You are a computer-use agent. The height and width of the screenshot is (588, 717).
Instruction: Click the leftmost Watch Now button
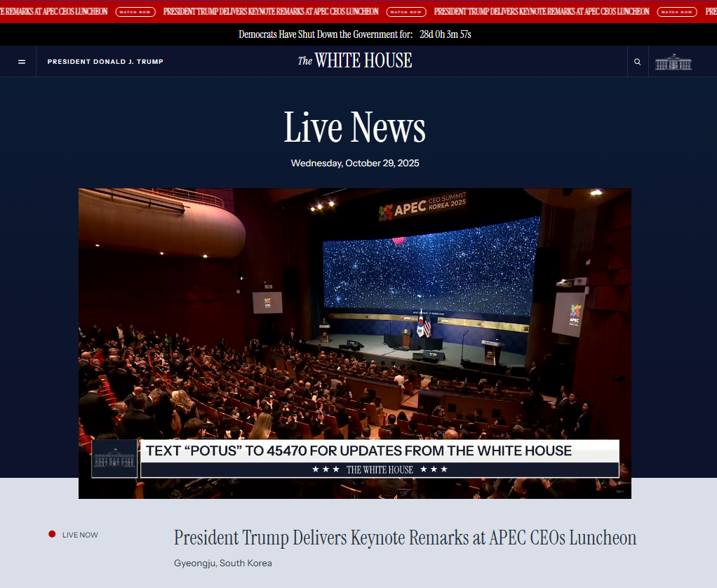[x=135, y=12]
